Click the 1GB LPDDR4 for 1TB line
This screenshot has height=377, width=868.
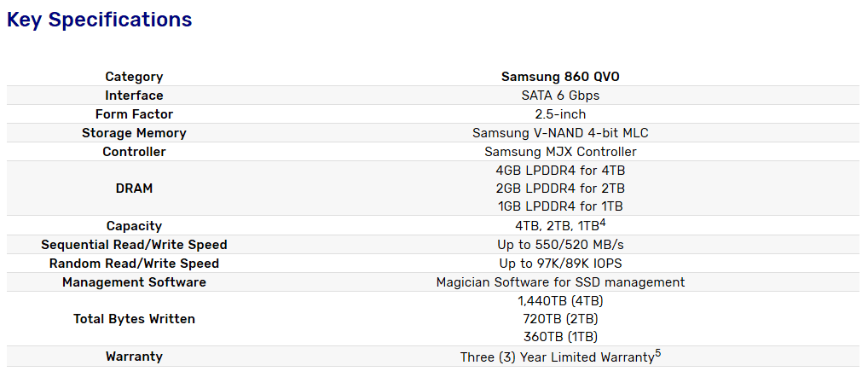pyautogui.click(x=560, y=206)
